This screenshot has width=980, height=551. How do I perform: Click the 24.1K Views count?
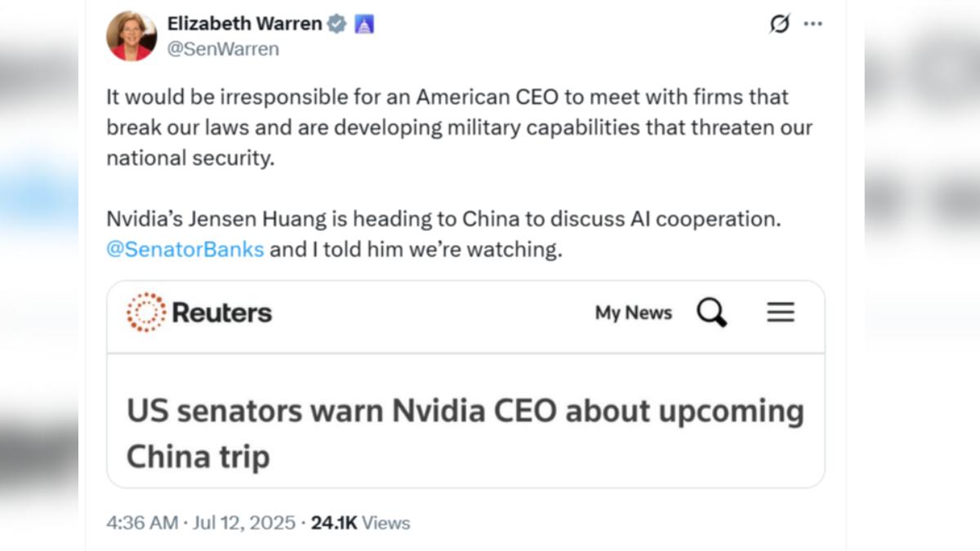pyautogui.click(x=360, y=522)
